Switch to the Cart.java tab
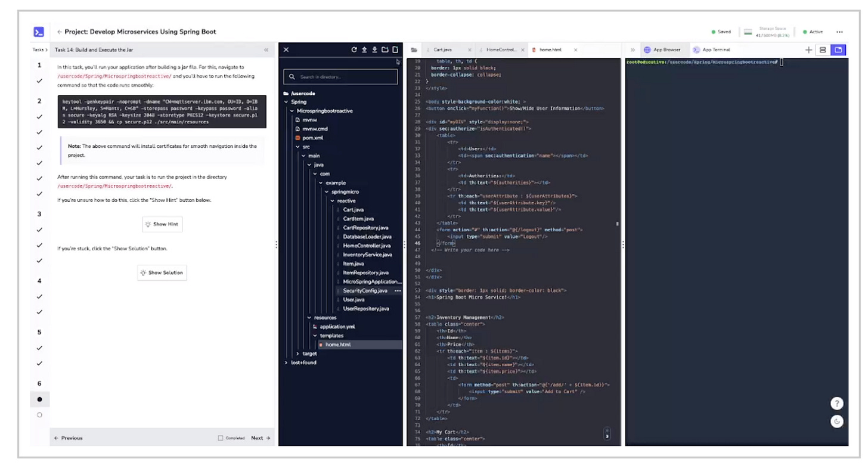 pos(443,50)
